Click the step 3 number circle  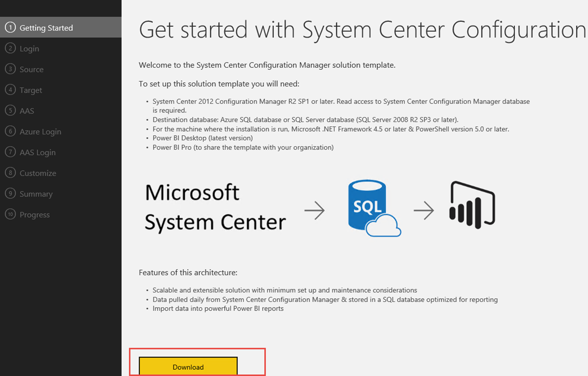[10, 69]
